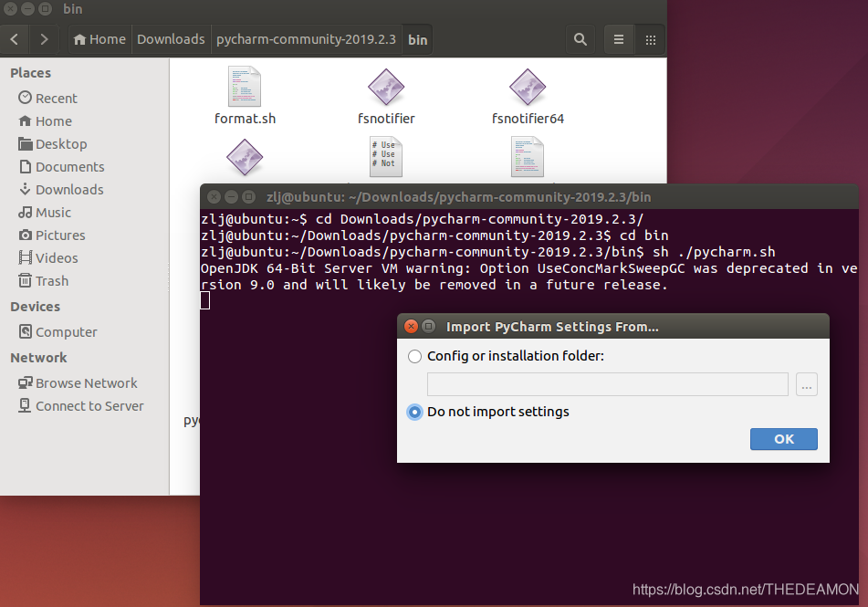Open Computer under Devices
Image resolution: width=868 pixels, height=607 pixels.
[58, 331]
